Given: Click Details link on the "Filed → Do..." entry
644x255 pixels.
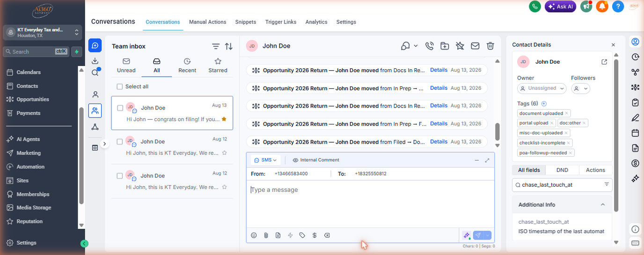Looking at the screenshot, I should (439, 142).
